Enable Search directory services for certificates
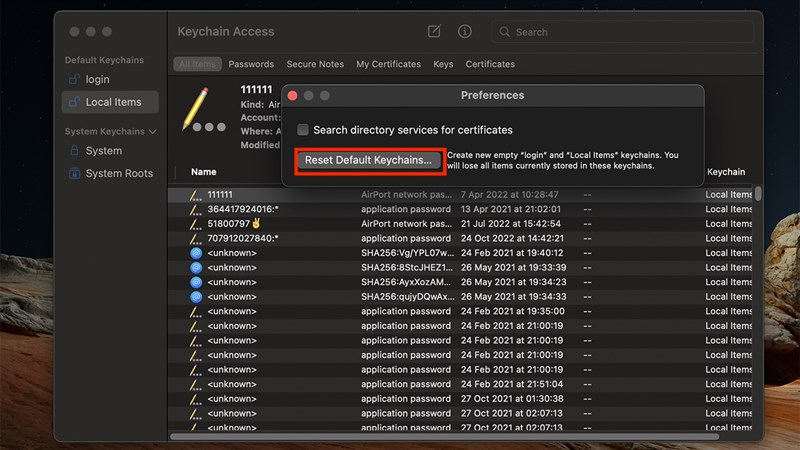Viewport: 800px width, 450px height. (x=303, y=130)
